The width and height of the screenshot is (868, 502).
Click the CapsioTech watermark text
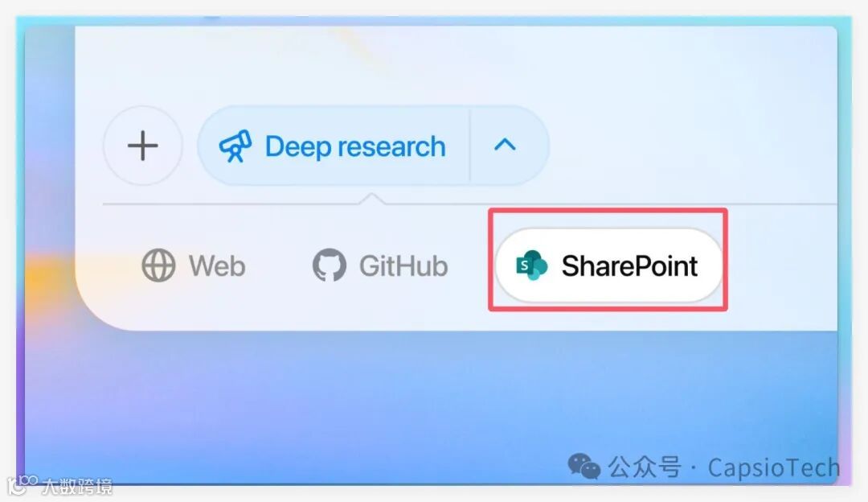(774, 467)
